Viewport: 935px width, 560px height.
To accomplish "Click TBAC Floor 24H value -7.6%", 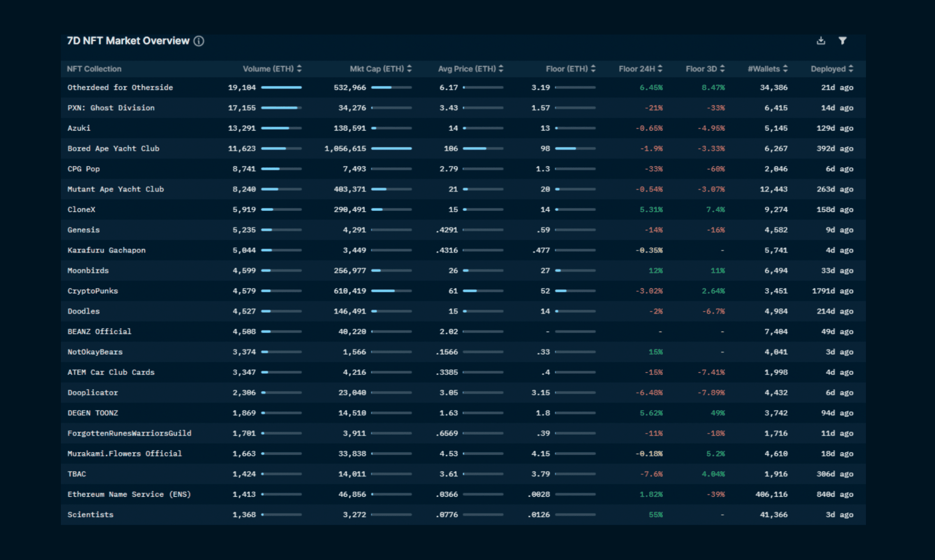I will point(651,474).
